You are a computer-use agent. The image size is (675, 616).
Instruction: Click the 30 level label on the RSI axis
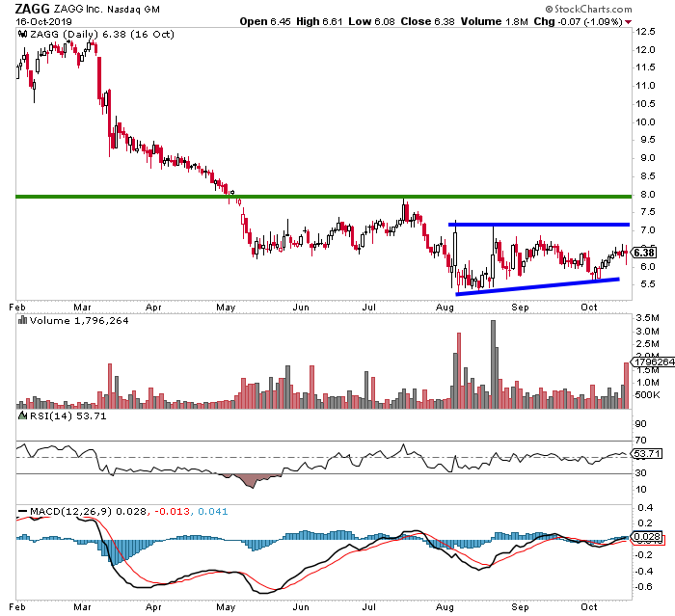(641, 472)
